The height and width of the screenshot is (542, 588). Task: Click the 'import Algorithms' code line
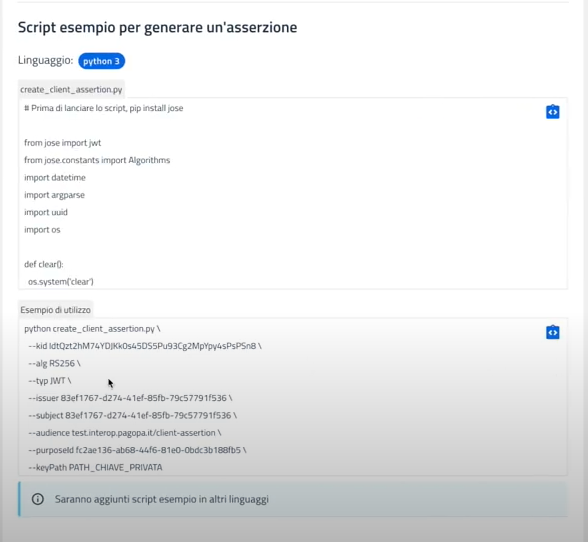coord(97,160)
